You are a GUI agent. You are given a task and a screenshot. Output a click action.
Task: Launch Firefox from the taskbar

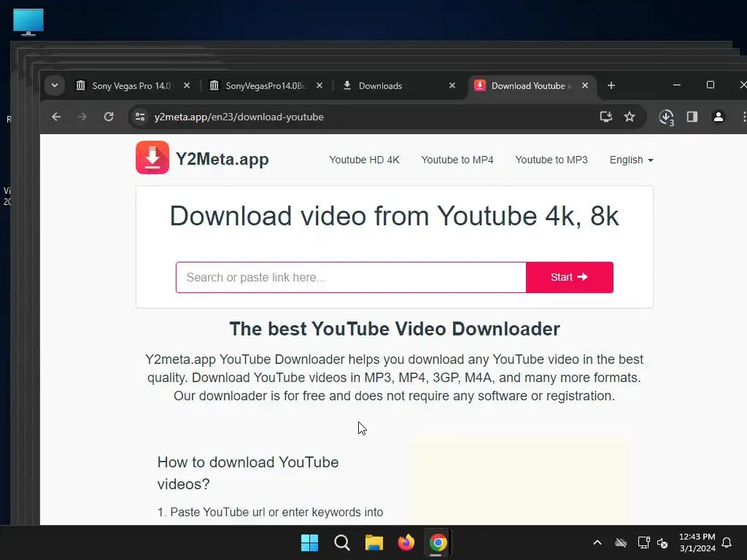[x=406, y=542]
